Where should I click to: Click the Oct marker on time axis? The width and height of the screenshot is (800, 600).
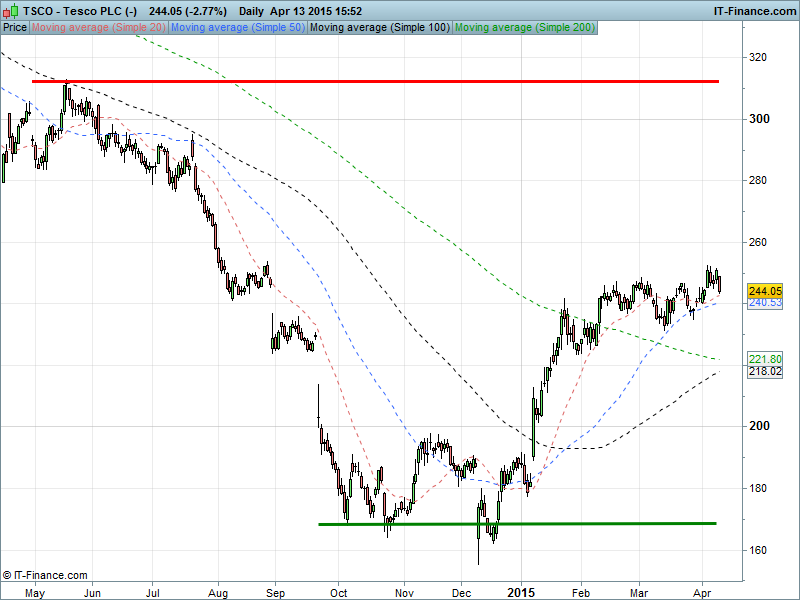[x=339, y=592]
